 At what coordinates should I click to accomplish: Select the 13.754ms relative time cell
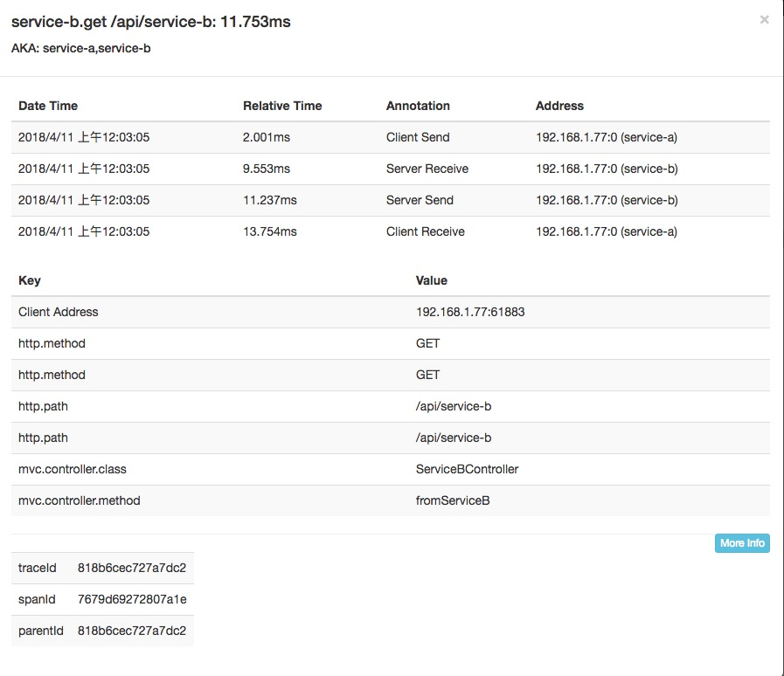pos(269,231)
